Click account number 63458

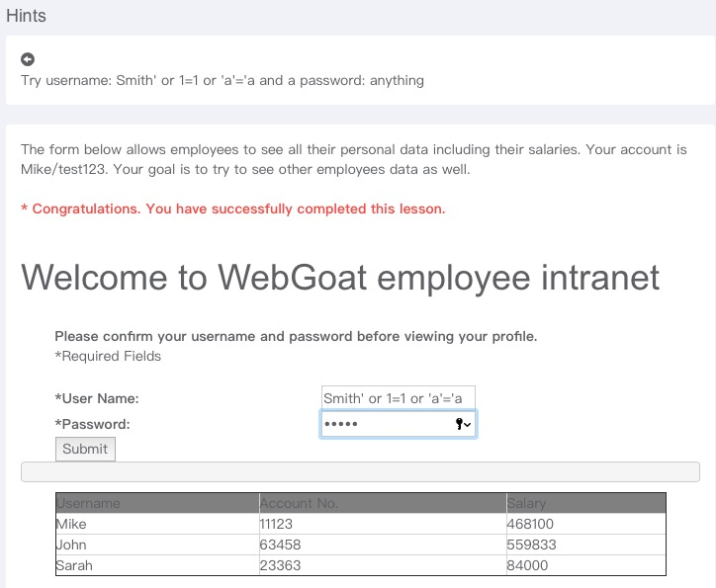coord(383,545)
